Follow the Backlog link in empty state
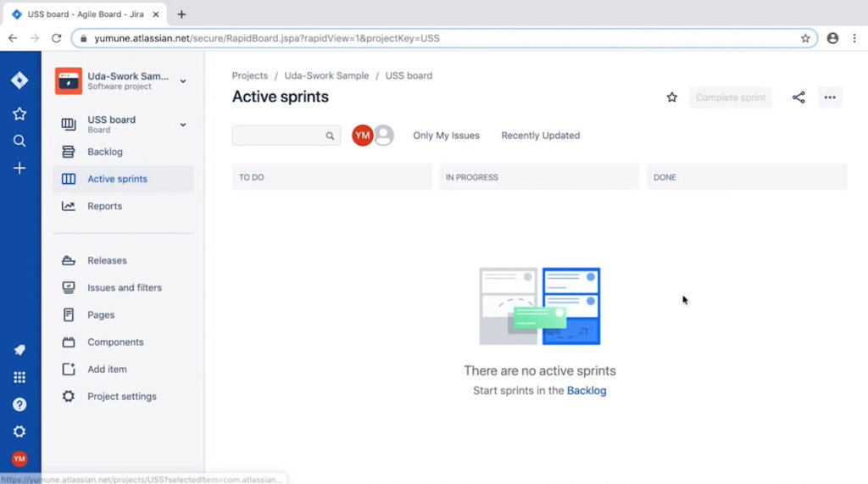The height and width of the screenshot is (484, 868). coord(587,391)
